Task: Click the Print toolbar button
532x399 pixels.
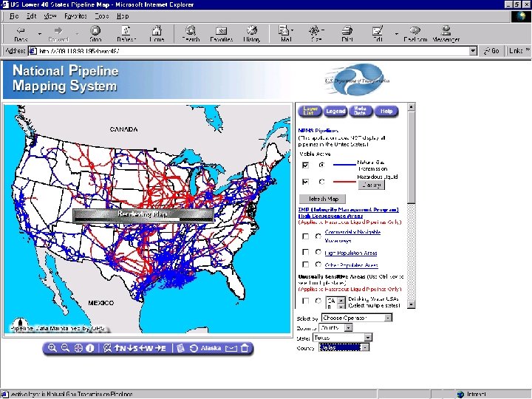Action: coord(347,33)
